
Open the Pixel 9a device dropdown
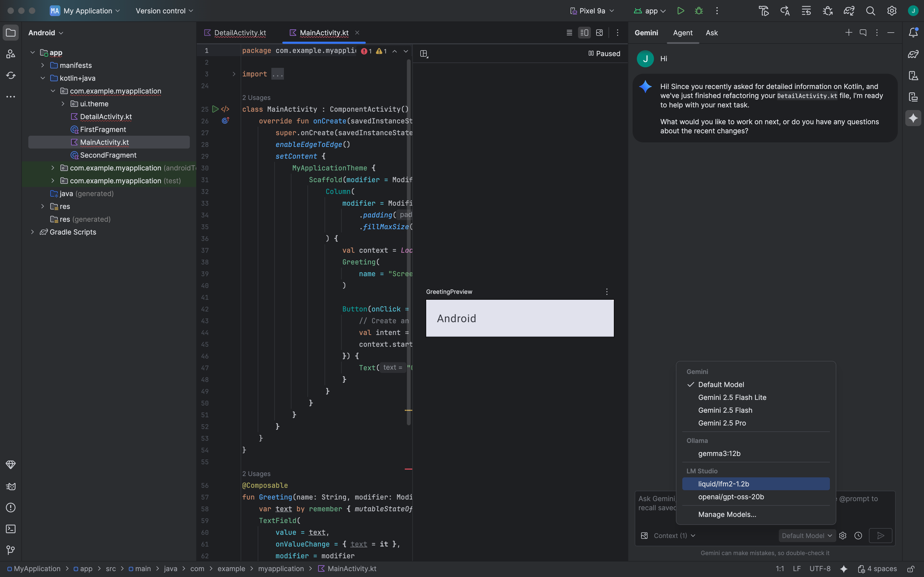(x=592, y=11)
